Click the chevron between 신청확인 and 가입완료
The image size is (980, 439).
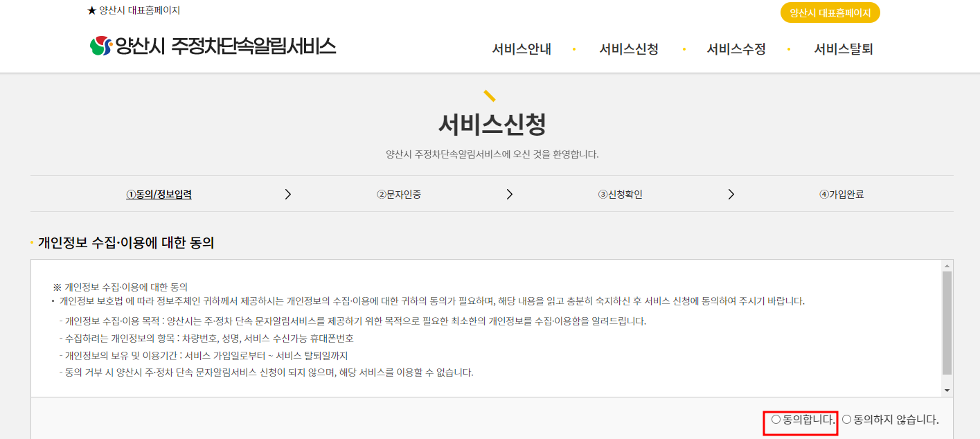[731, 194]
